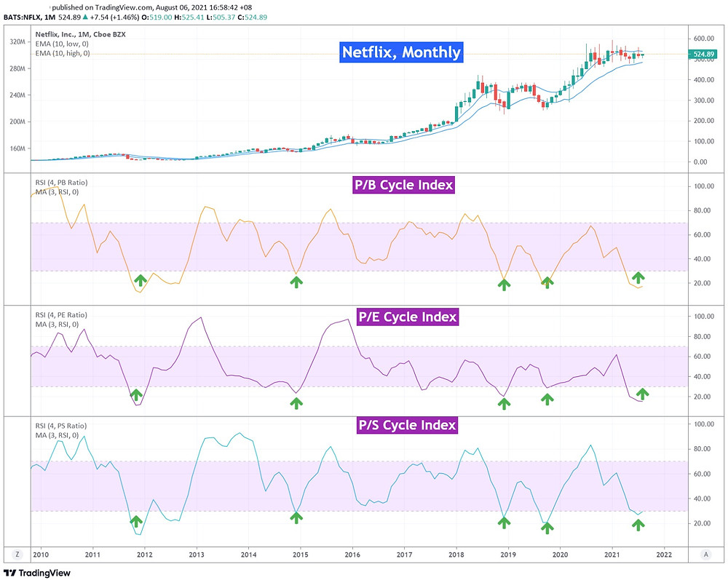Screen dimensions: 728x580
Task: Select MA (3, RSI, 0) in the P/B pane
Action: (x=57, y=192)
